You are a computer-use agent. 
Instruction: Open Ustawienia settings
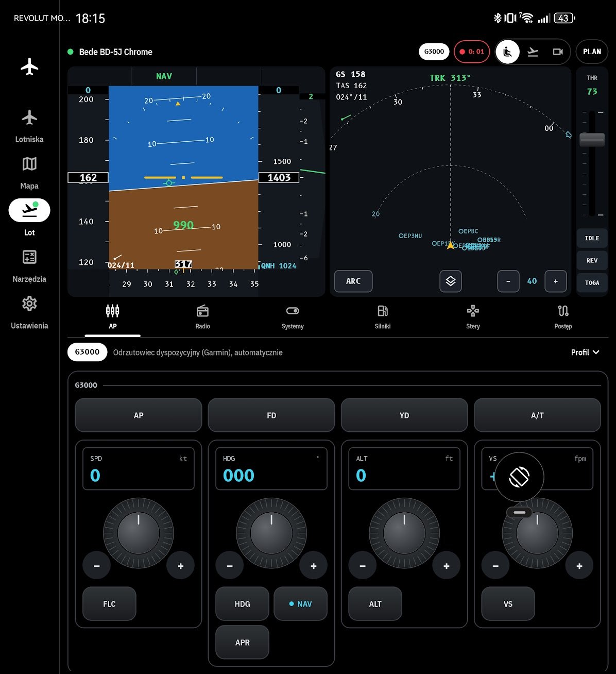point(29,312)
